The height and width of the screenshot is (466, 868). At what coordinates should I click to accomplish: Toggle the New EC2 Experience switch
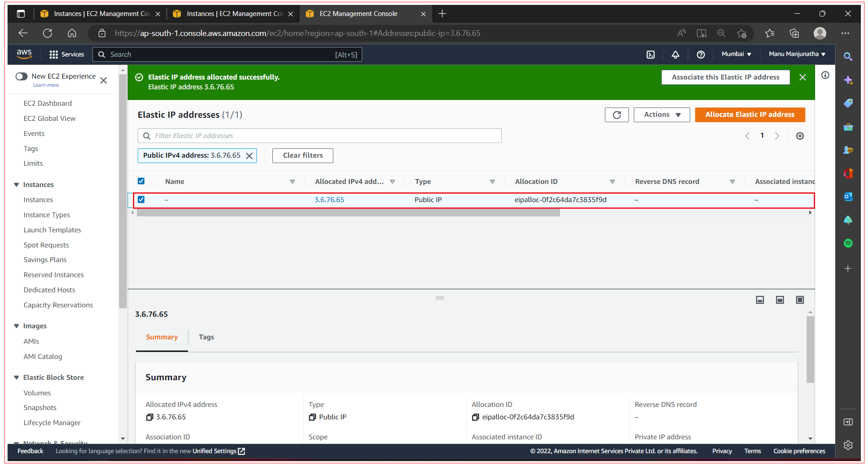(x=21, y=76)
